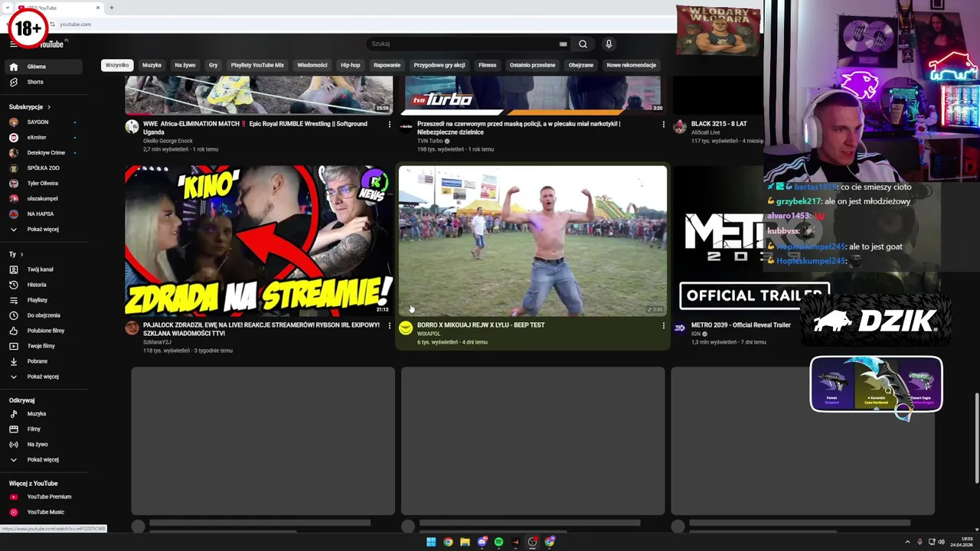Show more subscriptions under NA HAPSA

[x=43, y=230]
